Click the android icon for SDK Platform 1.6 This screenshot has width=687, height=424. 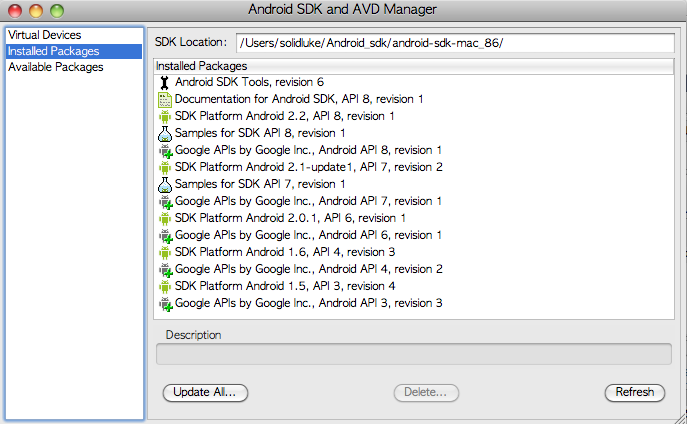coord(165,252)
